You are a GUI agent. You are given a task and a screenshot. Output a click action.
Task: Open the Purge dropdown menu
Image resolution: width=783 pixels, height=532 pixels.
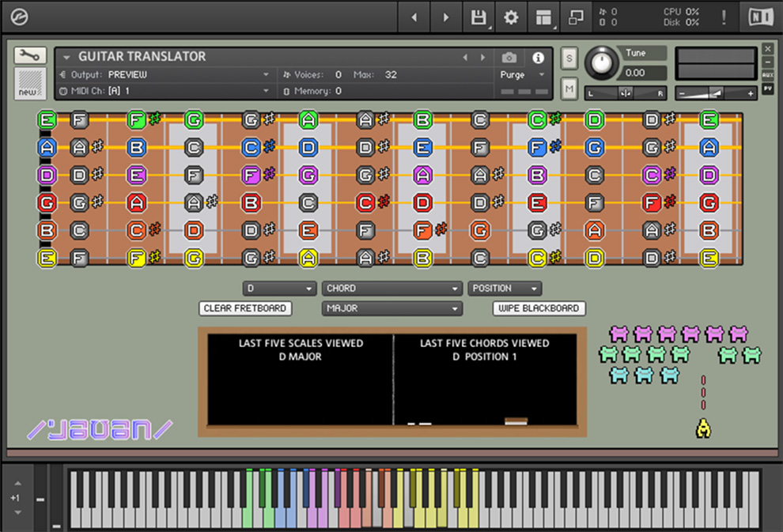tap(522, 75)
